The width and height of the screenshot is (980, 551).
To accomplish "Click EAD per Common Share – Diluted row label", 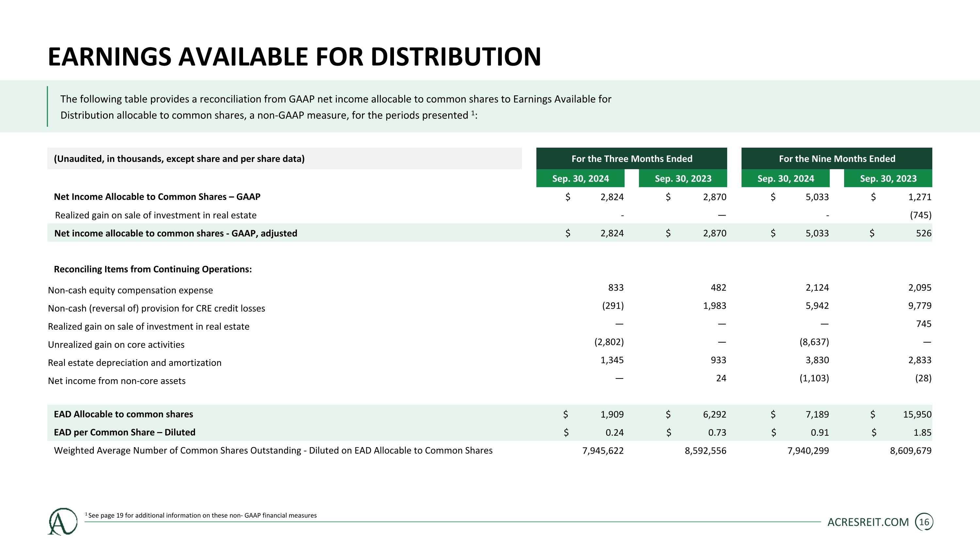I will [x=124, y=432].
